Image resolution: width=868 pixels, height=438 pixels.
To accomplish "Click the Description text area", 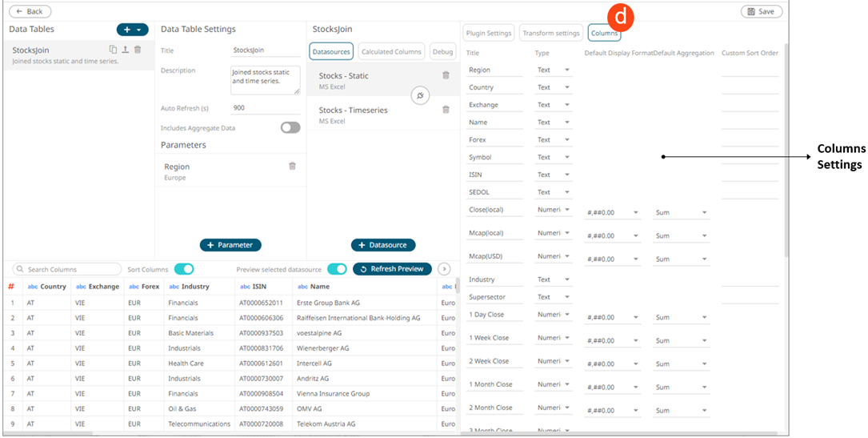I will pos(265,80).
